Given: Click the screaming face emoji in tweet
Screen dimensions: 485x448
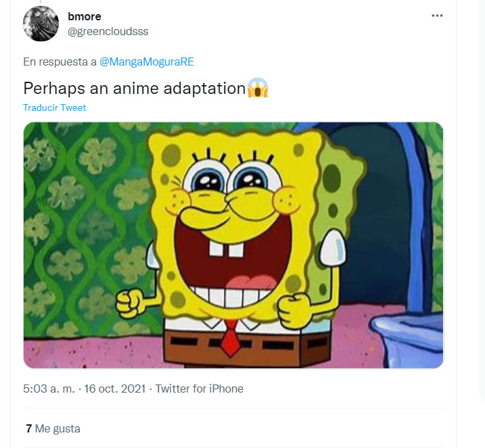Looking at the screenshot, I should pyautogui.click(x=258, y=89).
